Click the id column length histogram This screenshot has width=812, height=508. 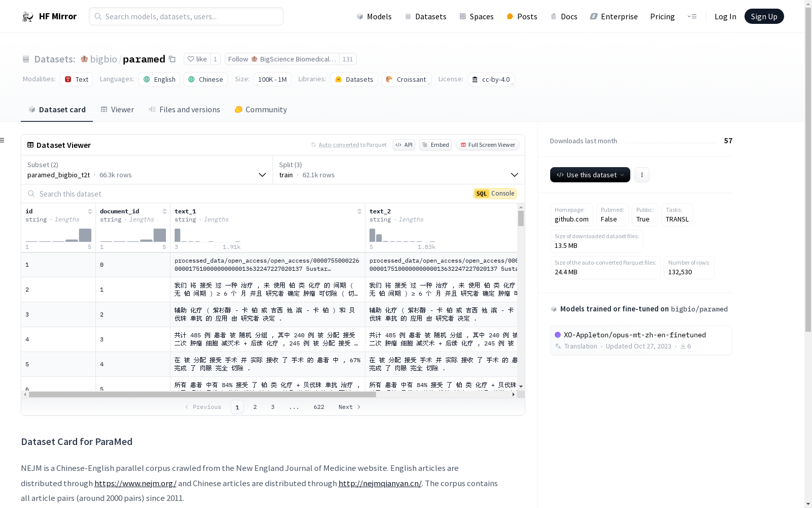pos(58,235)
